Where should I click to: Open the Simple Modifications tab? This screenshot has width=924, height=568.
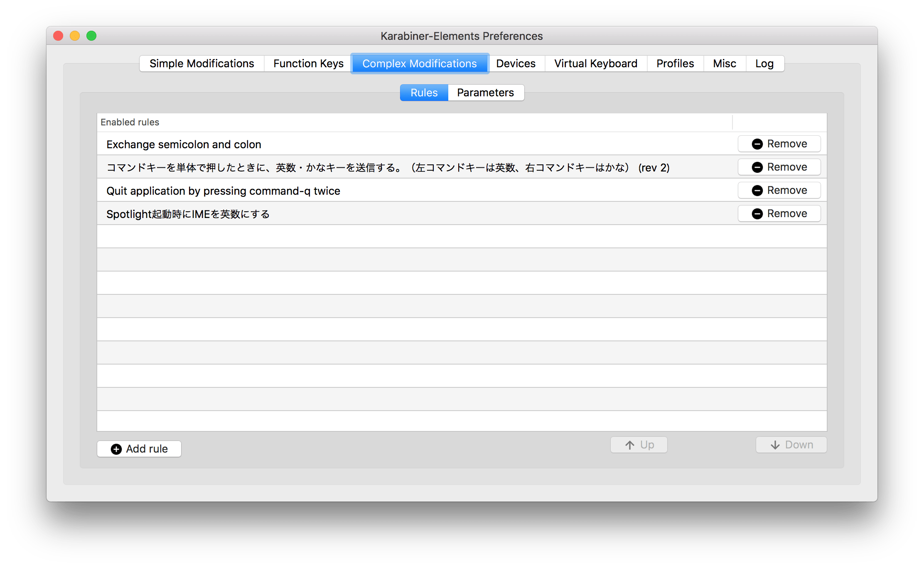click(202, 64)
